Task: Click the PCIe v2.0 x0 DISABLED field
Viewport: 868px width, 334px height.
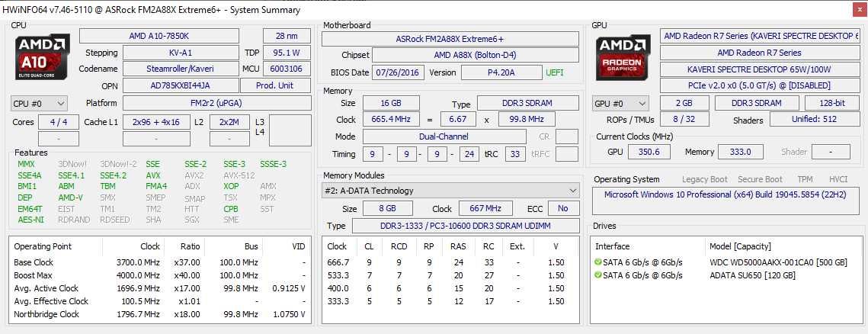Action: point(759,85)
